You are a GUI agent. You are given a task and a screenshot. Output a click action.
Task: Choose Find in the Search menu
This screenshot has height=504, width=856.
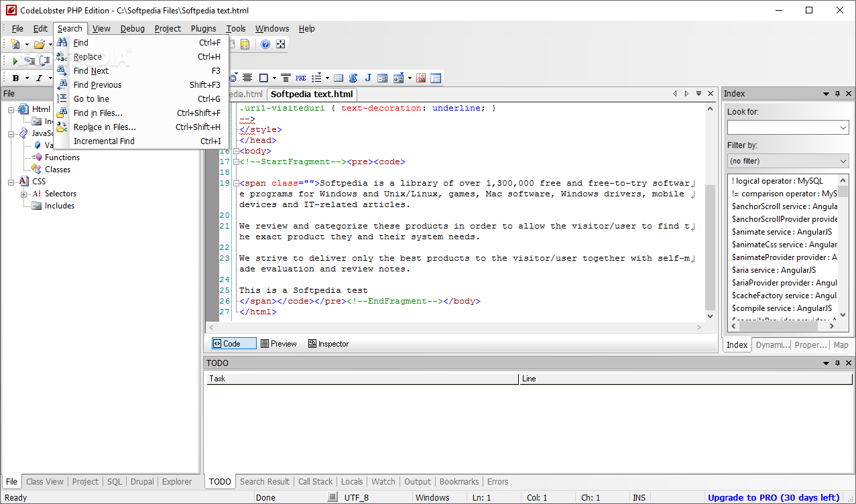(x=141, y=42)
